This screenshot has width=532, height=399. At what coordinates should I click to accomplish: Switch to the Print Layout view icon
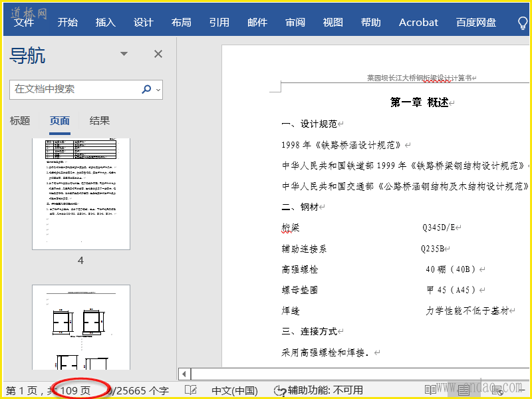(x=464, y=390)
